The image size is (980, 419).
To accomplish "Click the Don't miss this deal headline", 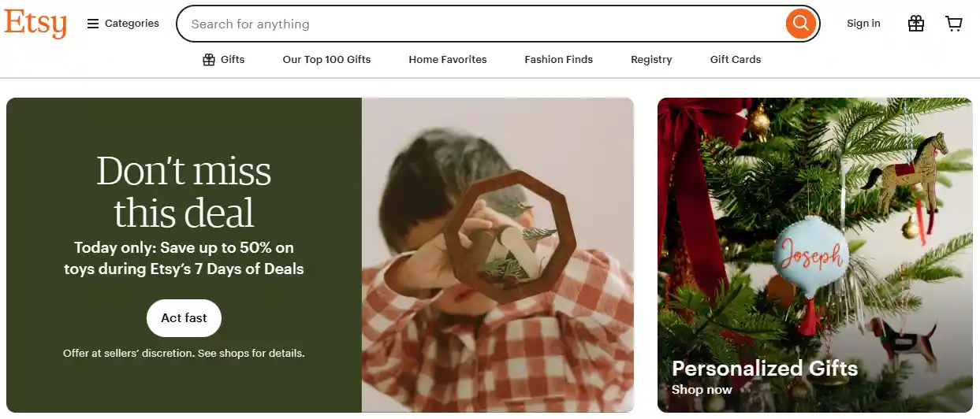I will point(184,191).
